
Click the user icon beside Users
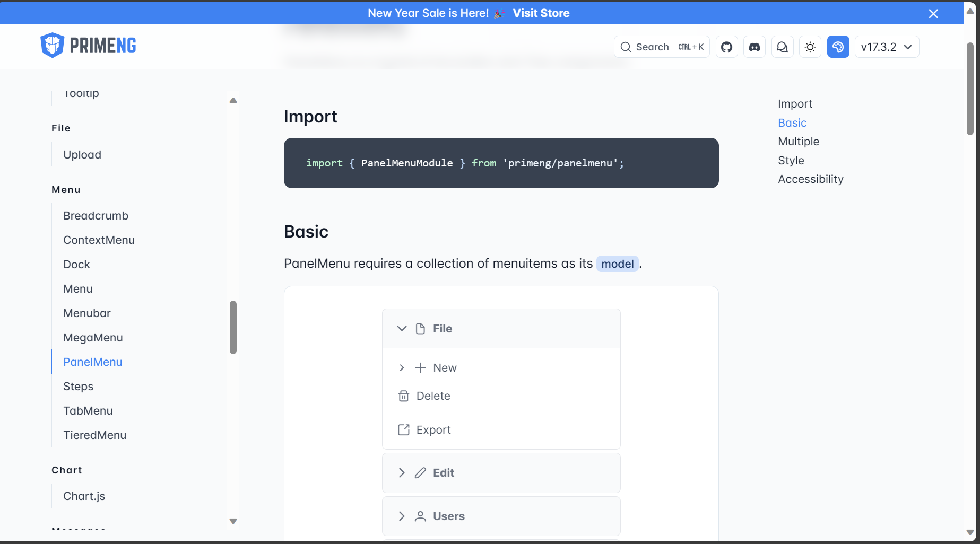[x=420, y=516]
